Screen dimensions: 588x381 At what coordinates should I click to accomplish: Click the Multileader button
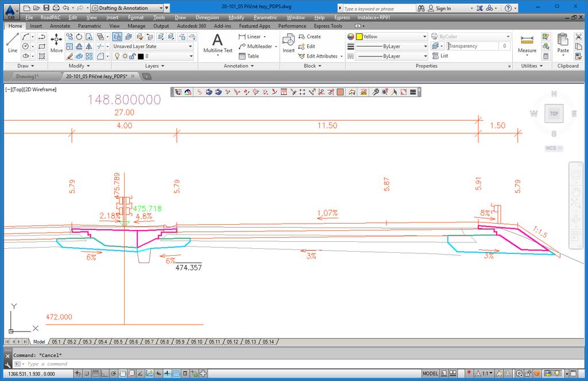point(258,47)
